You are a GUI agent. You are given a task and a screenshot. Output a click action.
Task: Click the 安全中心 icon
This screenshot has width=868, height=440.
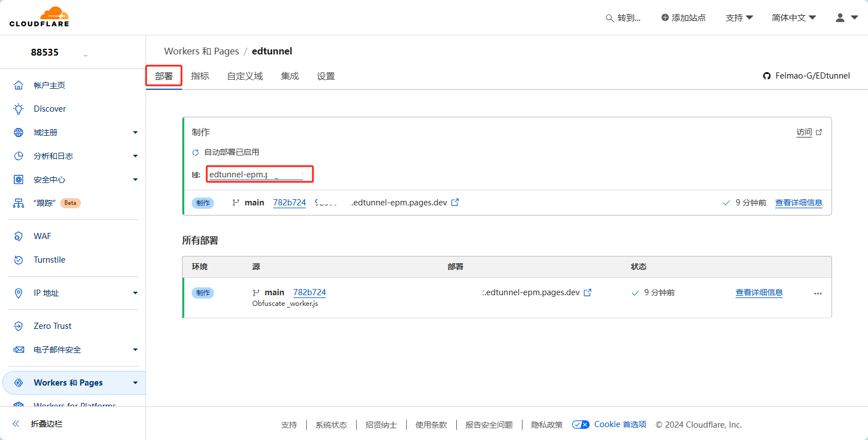coord(19,180)
